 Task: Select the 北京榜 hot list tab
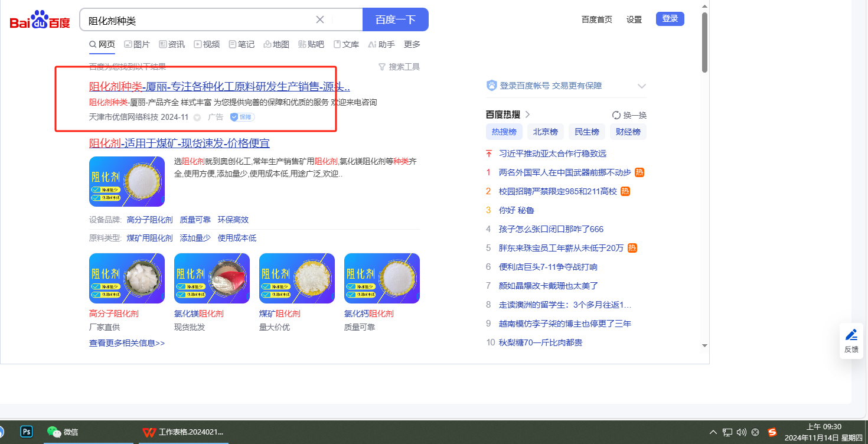coord(545,132)
